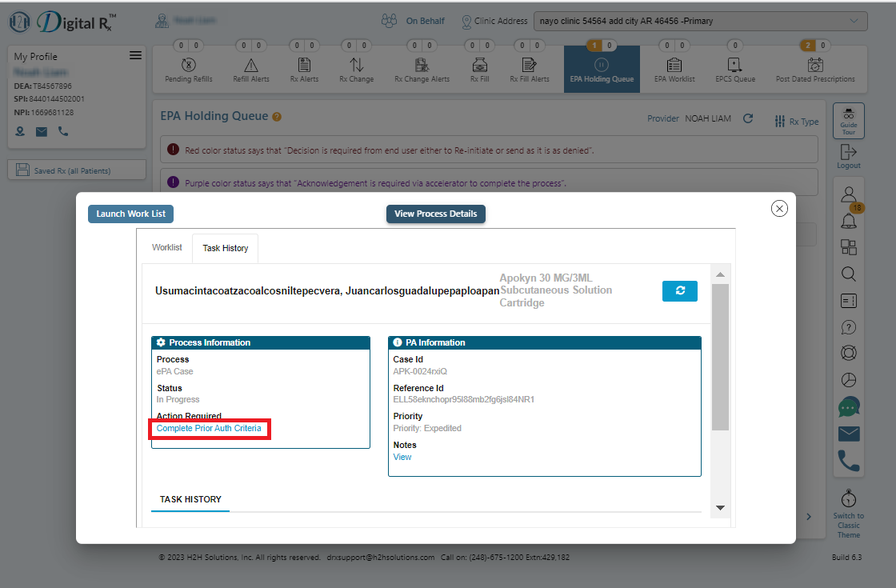This screenshot has width=896, height=588.
Task: Click the Guide Tour icon
Action: [849, 121]
